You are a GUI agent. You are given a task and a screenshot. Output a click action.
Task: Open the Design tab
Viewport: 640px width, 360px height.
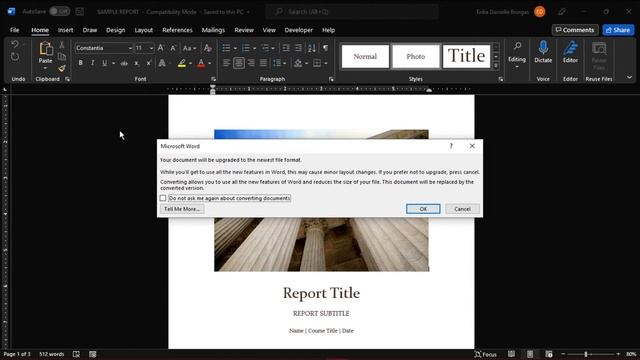[x=116, y=30]
